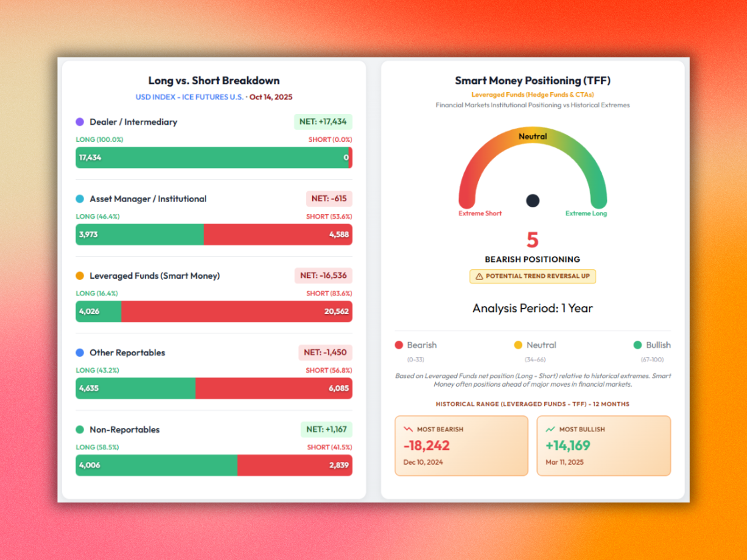Viewport: 747px width, 560px height.
Task: Click the green Non-Reportables dot icon
Action: (x=80, y=430)
